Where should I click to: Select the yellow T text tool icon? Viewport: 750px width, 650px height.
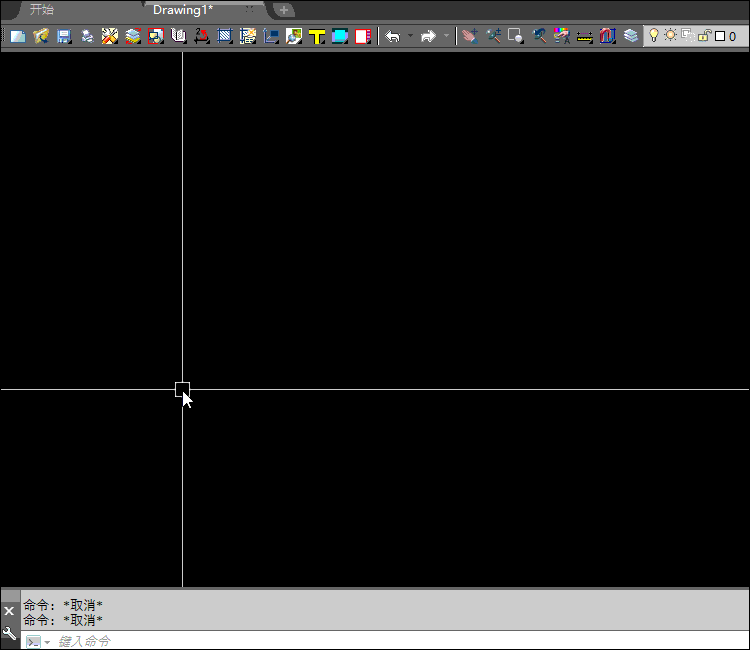point(317,36)
